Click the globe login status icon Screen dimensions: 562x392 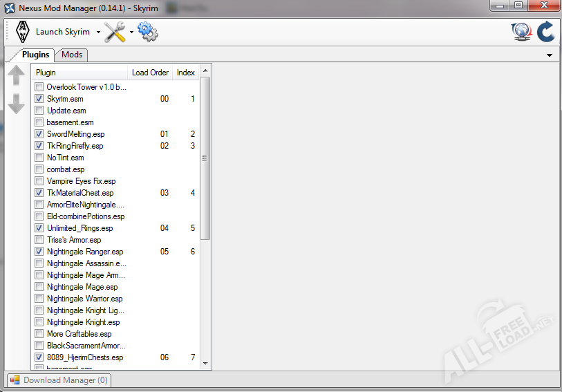coord(521,32)
